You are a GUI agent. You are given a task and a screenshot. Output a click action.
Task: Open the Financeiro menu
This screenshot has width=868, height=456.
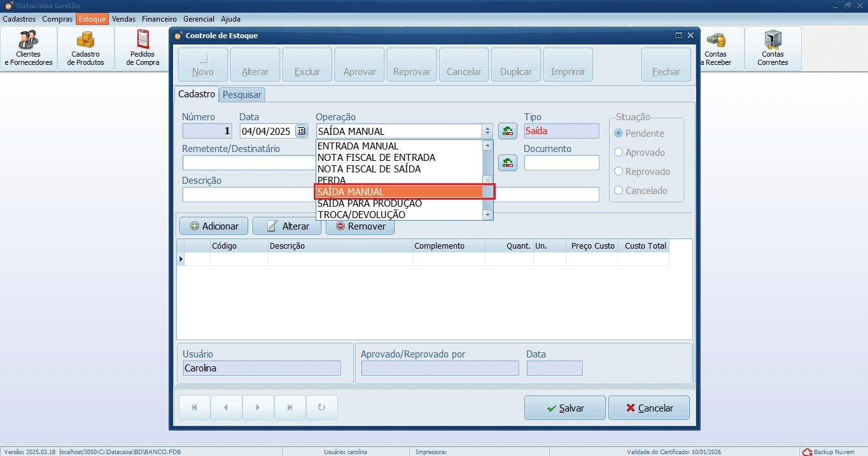(159, 19)
